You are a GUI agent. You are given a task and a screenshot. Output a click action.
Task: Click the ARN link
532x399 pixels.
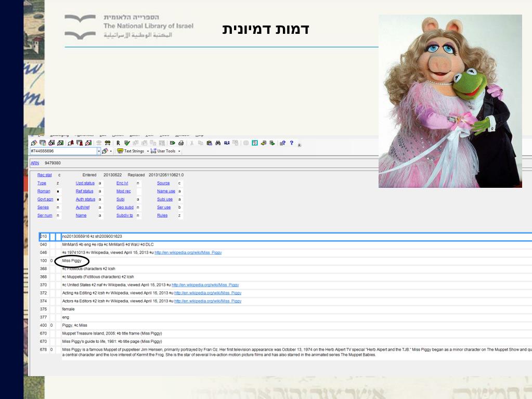pos(35,163)
